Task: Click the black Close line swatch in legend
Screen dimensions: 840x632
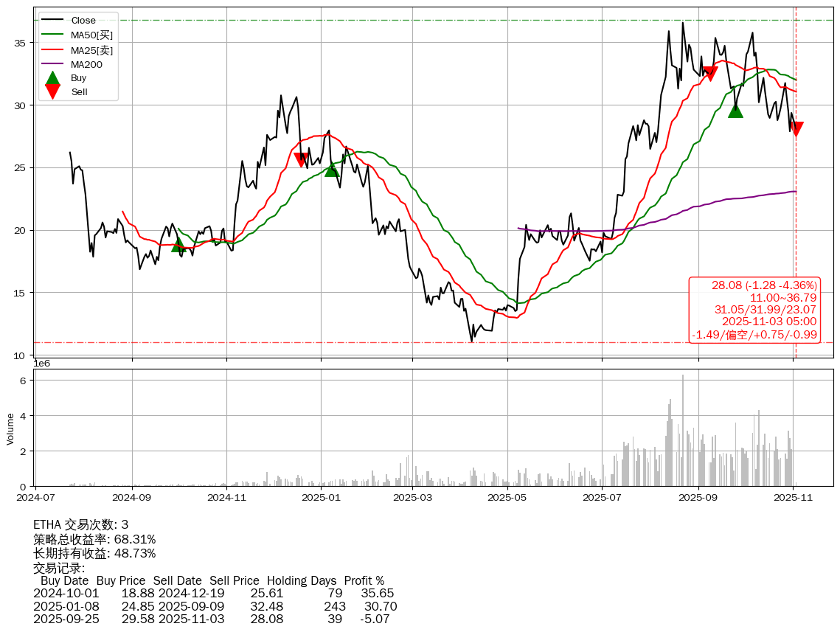Action: point(52,21)
